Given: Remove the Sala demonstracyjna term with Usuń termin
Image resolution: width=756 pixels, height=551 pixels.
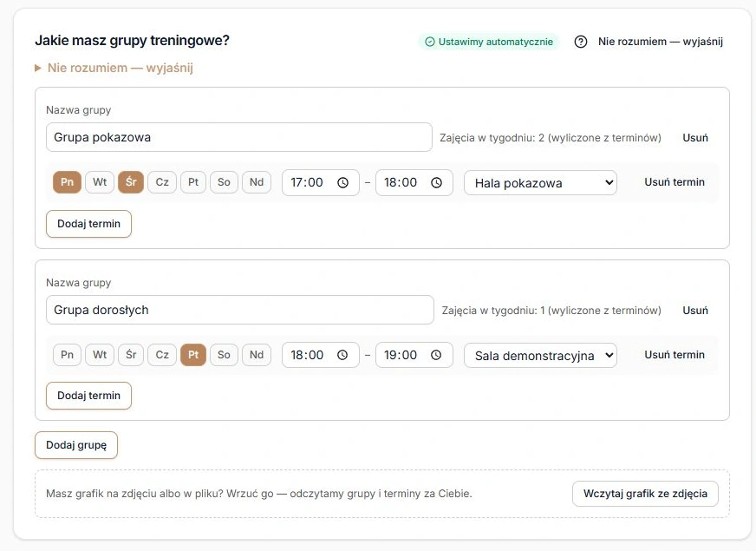Looking at the screenshot, I should (x=675, y=355).
